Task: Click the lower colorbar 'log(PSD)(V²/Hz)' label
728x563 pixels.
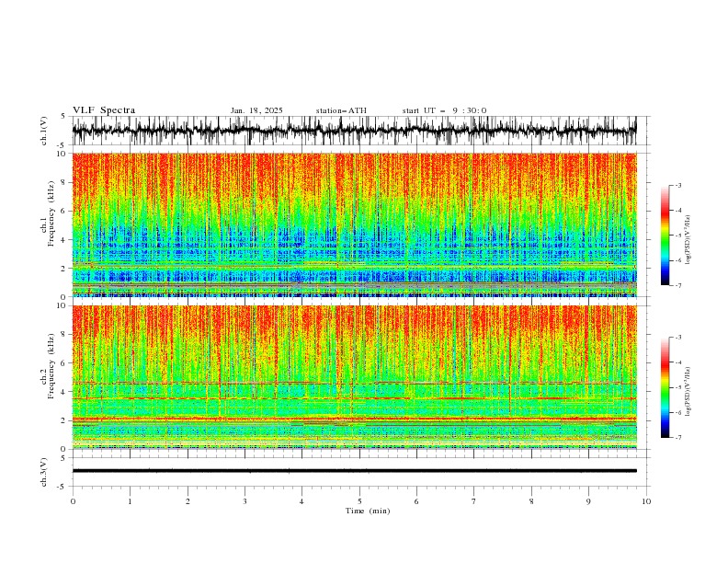Action: click(689, 392)
